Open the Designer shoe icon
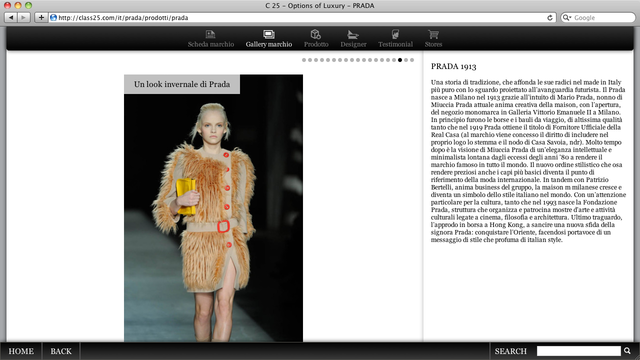 pos(353,35)
